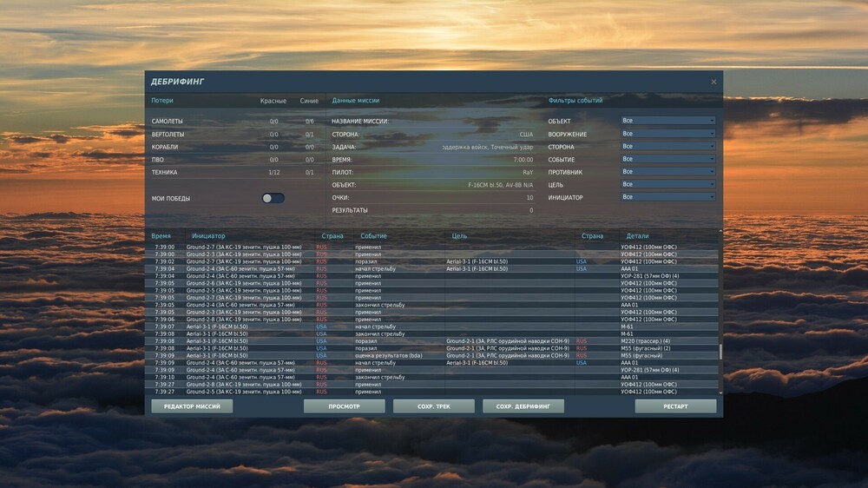Select the Данные миссии section header
This screenshot has height=488, width=868.
[x=355, y=101]
